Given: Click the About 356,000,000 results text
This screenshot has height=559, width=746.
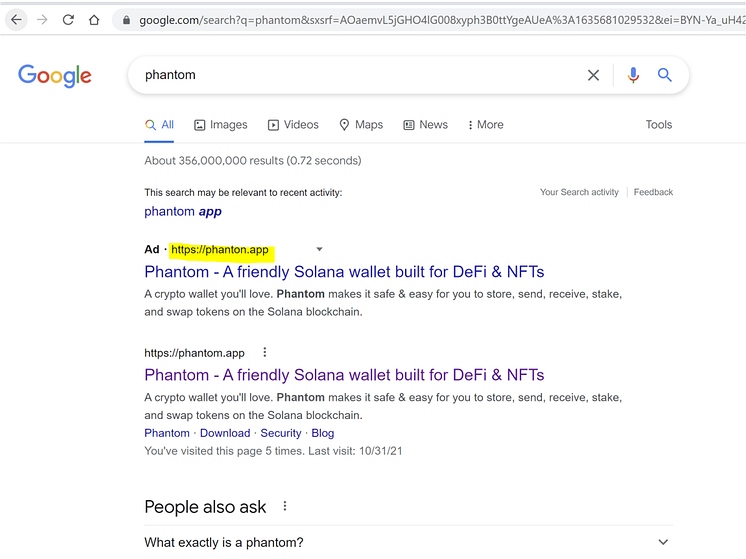Looking at the screenshot, I should click(x=253, y=161).
